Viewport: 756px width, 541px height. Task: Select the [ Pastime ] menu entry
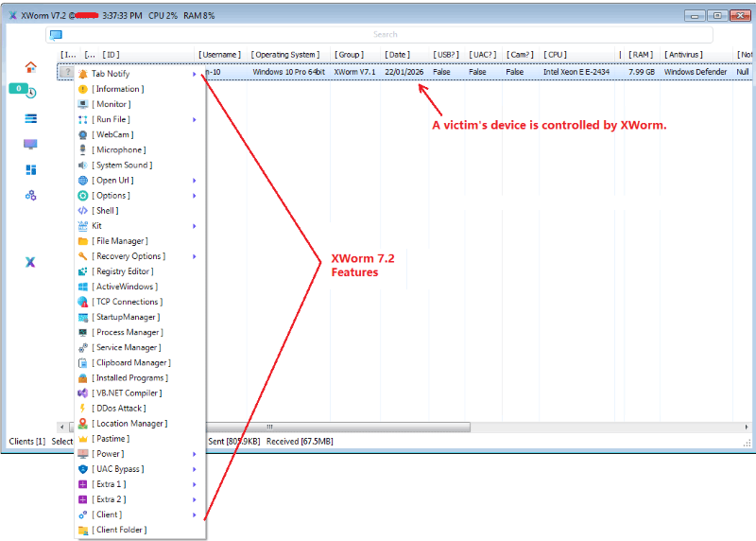(x=140, y=439)
